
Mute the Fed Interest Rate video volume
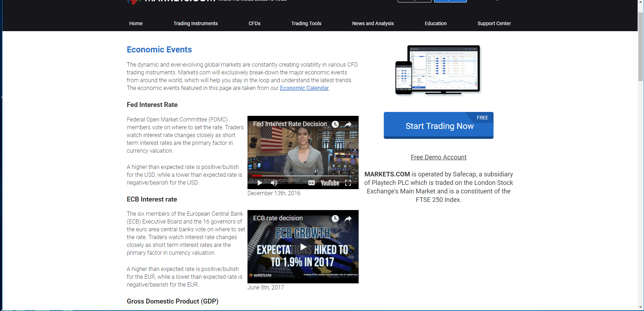click(274, 183)
